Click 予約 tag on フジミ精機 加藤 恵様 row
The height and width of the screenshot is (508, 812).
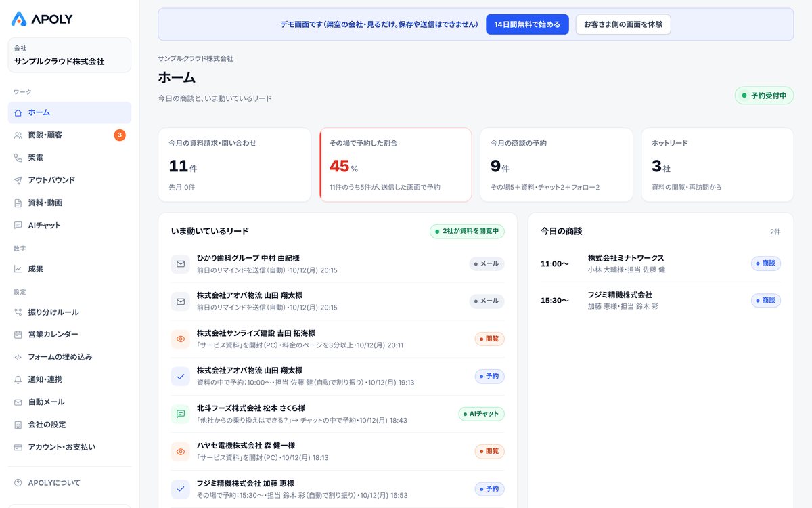point(489,489)
